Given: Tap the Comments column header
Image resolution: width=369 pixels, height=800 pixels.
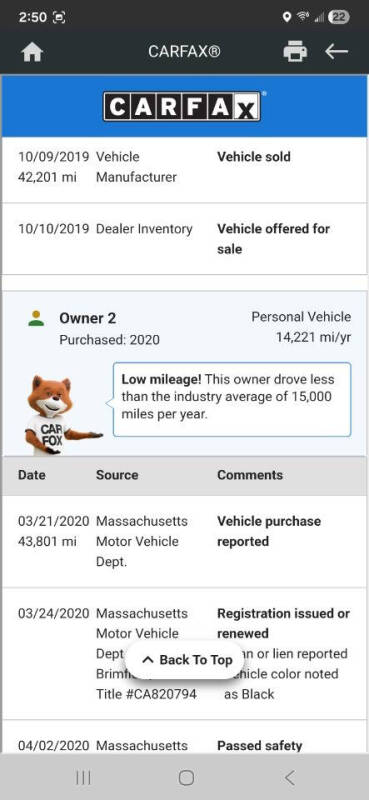Looking at the screenshot, I should 250,475.
